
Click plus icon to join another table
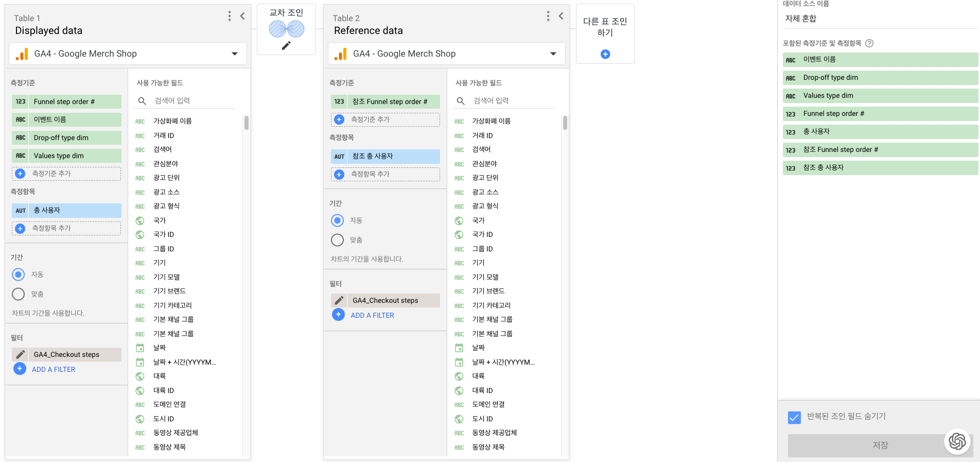pyautogui.click(x=605, y=54)
